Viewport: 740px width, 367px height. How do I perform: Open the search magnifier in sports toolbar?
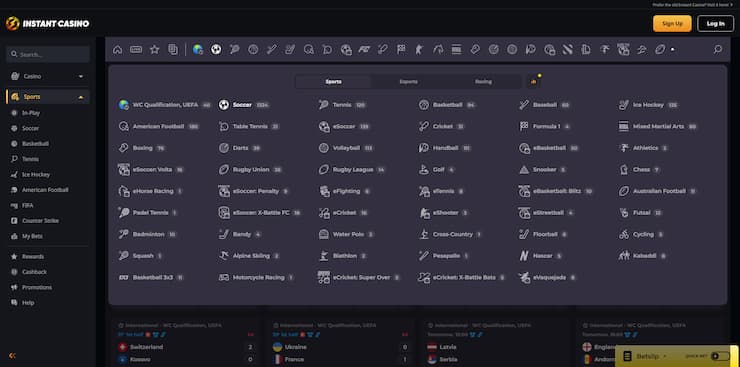point(718,50)
